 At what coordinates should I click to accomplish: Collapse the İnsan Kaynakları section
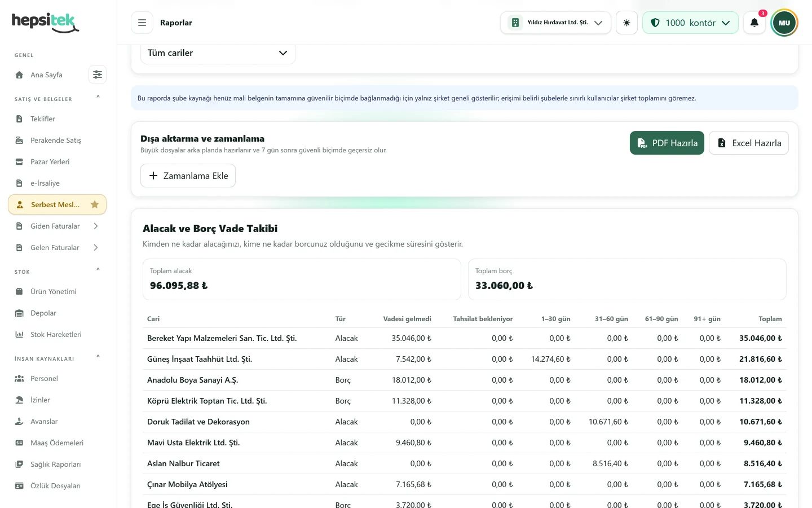[98, 357]
